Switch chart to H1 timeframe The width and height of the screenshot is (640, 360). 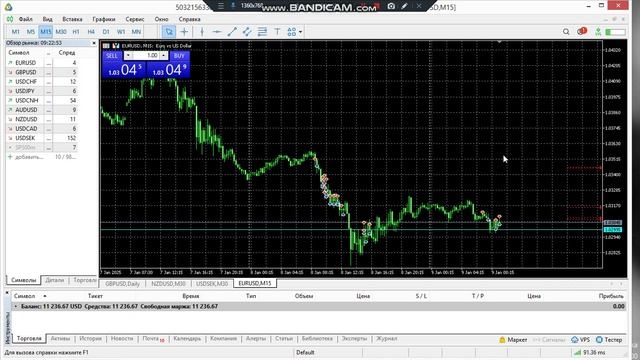(76, 31)
